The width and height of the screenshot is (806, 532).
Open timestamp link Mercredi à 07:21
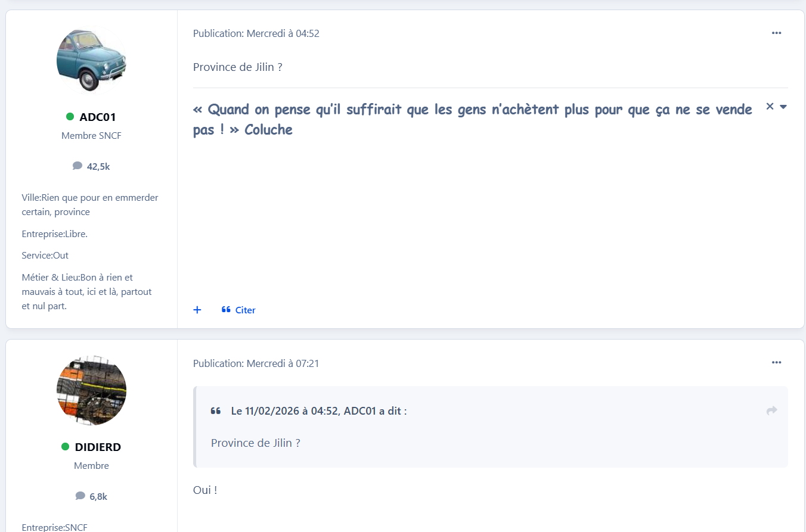click(283, 363)
